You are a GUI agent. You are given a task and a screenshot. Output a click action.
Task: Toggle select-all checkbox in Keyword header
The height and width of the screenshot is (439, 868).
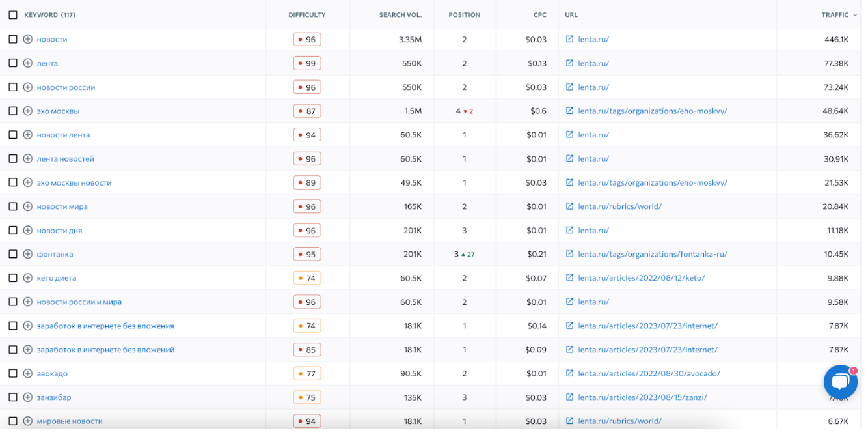(13, 15)
